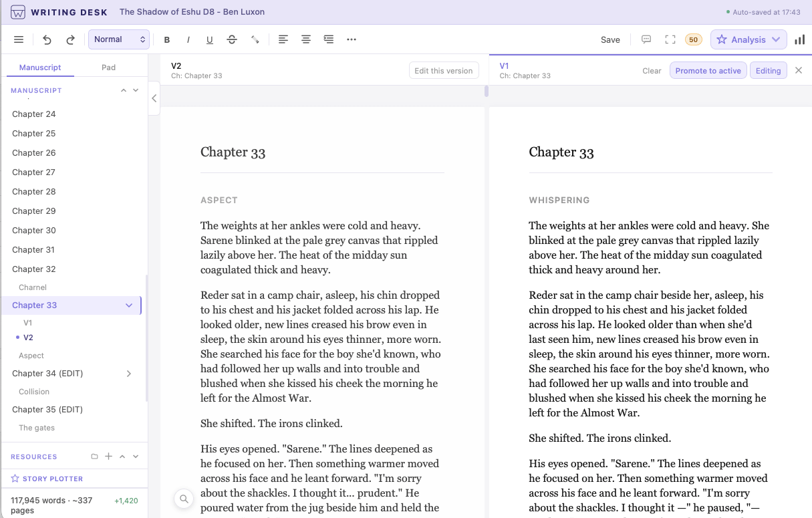Open the statistics bar chart icon
Screen dimensions: 812x518
click(799, 39)
